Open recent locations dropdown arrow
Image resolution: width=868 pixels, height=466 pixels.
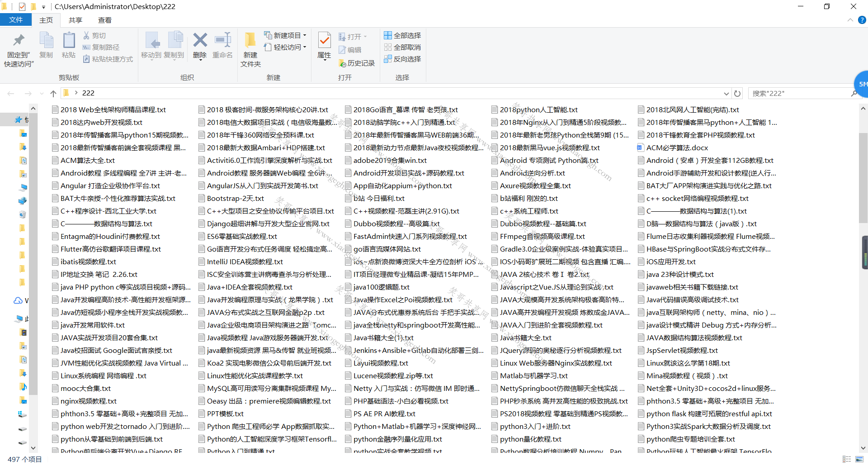pyautogui.click(x=42, y=93)
